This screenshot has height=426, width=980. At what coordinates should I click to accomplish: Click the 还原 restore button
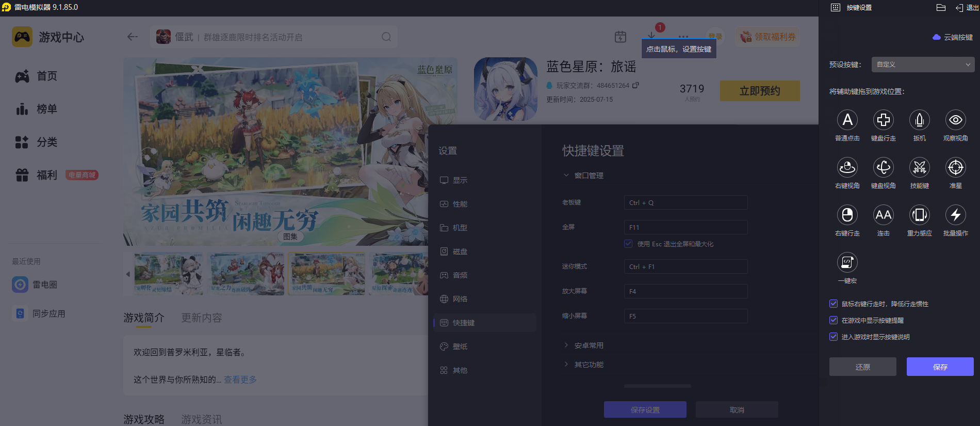(863, 367)
